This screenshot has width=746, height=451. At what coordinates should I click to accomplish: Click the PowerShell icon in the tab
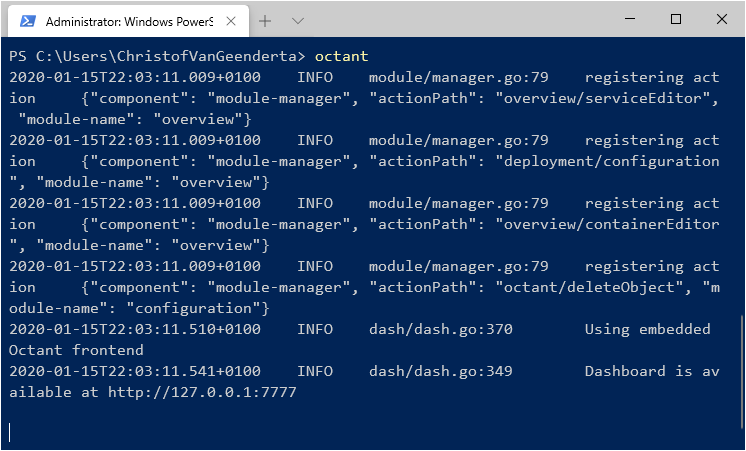coord(28,21)
